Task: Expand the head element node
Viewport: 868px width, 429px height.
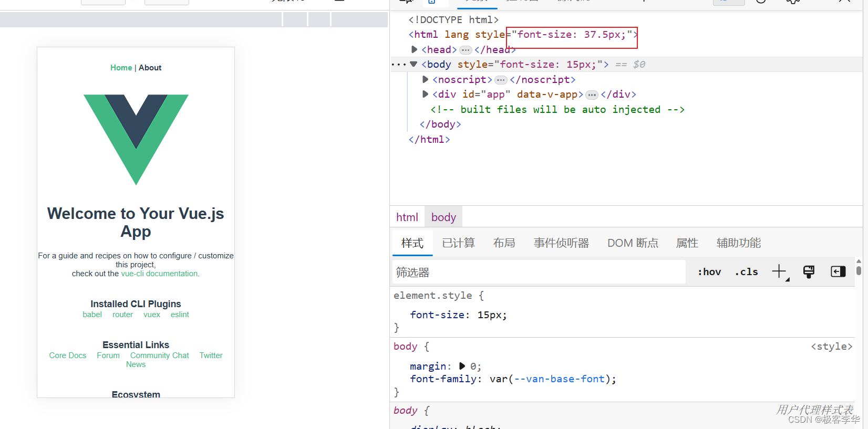Action: point(414,49)
